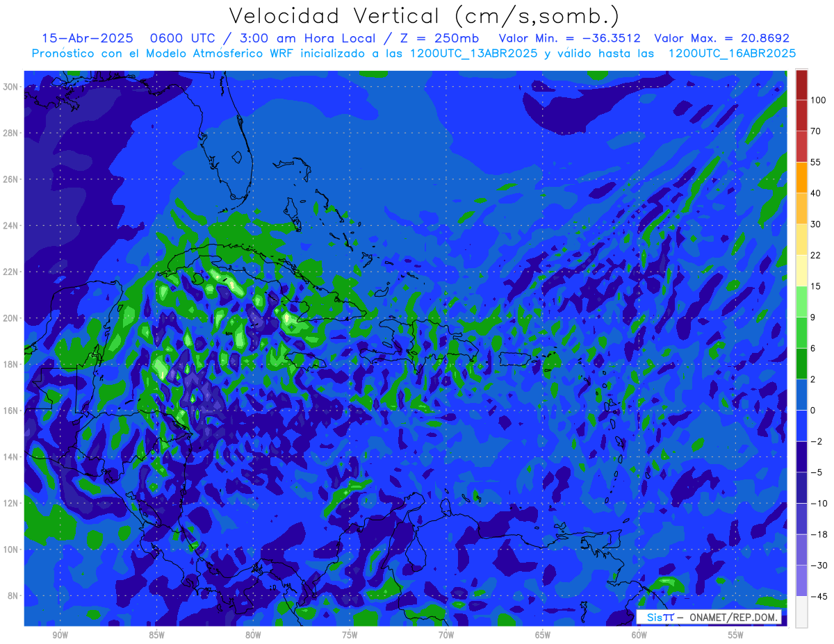The height and width of the screenshot is (644, 834).
Task: Pick the violet-blue swatch between -18 and -10
Action: click(801, 518)
